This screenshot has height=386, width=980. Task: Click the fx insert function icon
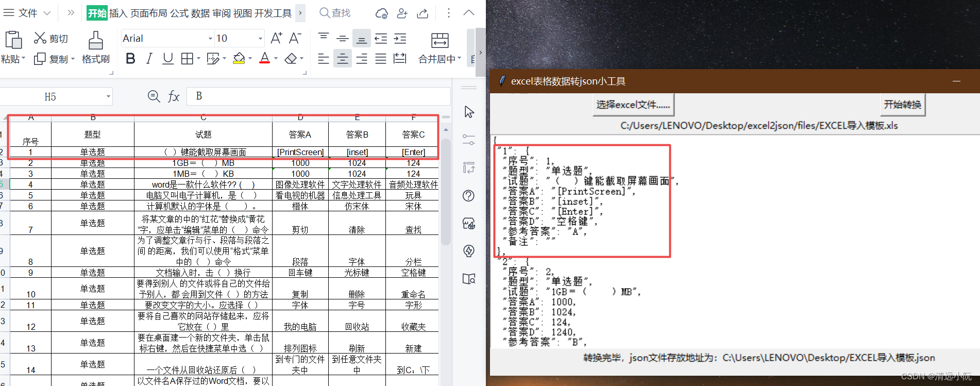point(174,96)
